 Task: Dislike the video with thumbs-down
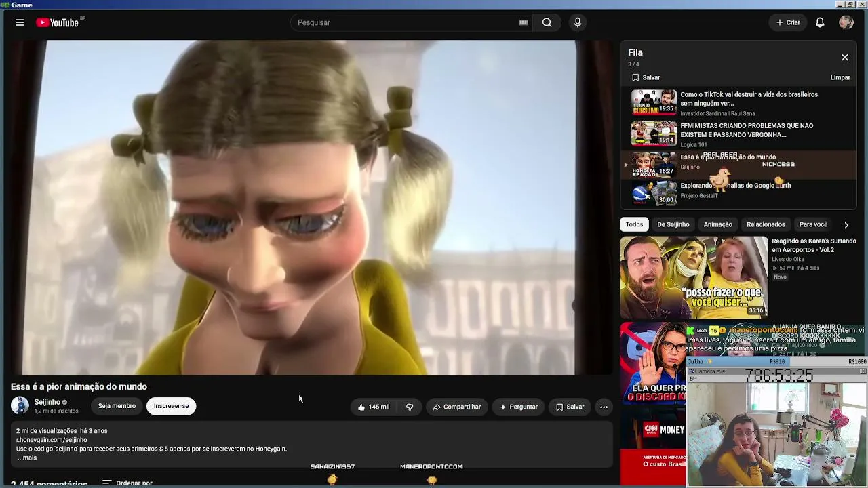(x=410, y=407)
